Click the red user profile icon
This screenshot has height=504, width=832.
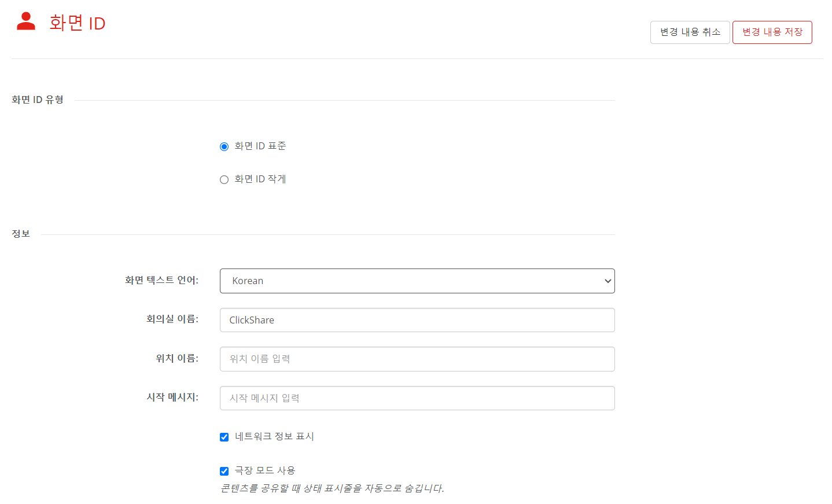coord(26,21)
